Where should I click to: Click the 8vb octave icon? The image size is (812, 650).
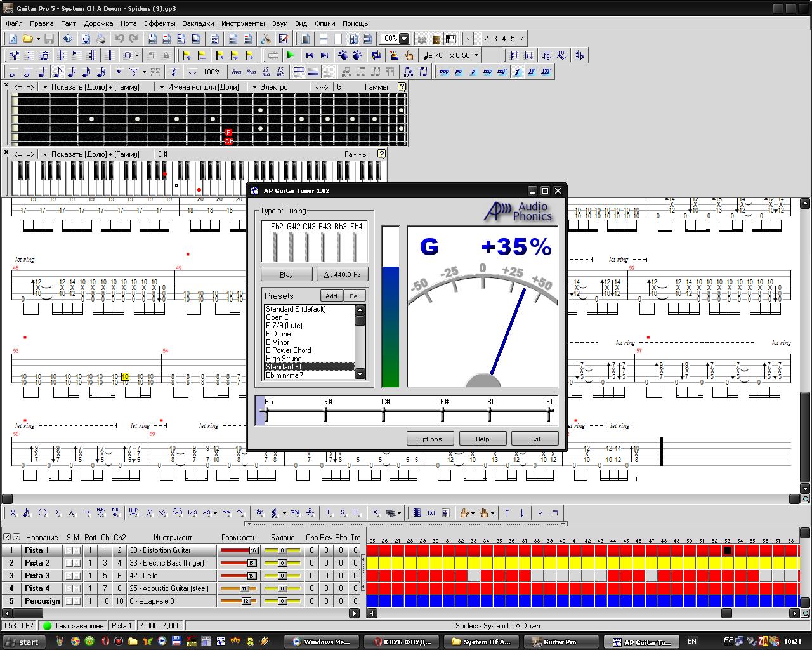pyautogui.click(x=251, y=72)
